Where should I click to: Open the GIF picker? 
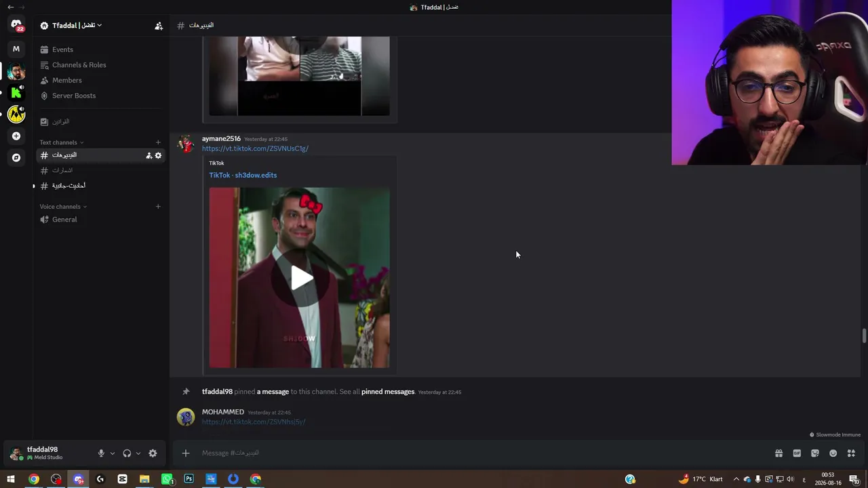[797, 453]
